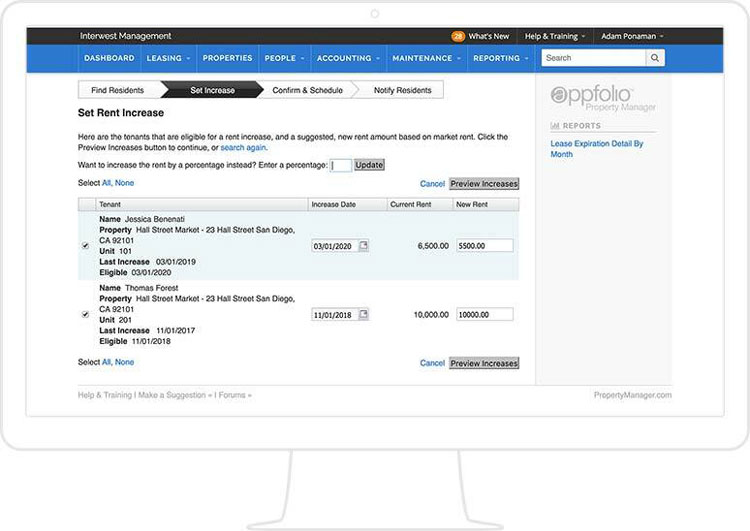Open calendar picker for Thomas Forest's date
750x531 pixels.
point(363,314)
